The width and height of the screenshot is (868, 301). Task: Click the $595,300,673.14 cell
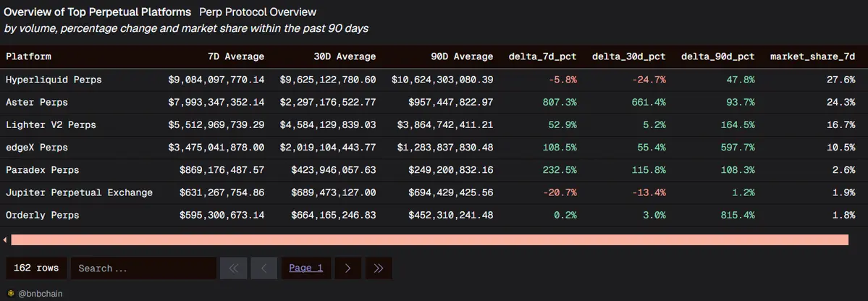[222, 215]
